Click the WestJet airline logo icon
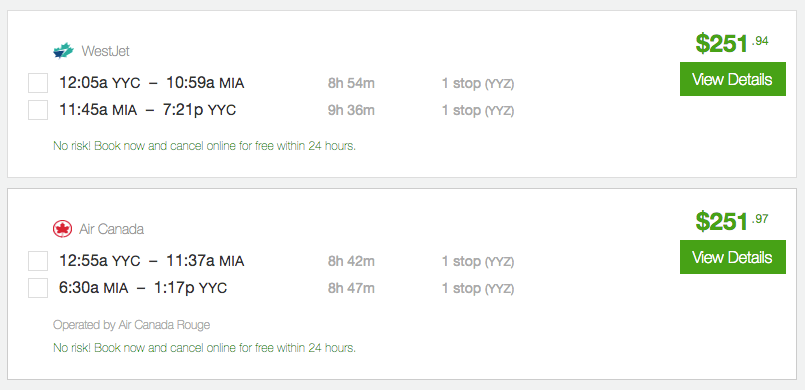 [64, 51]
